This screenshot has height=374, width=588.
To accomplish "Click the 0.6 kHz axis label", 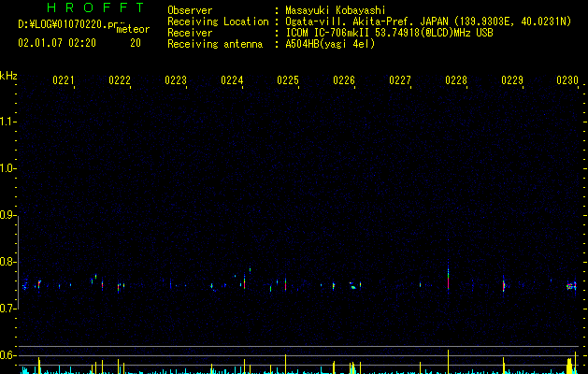I will pos(7,355).
